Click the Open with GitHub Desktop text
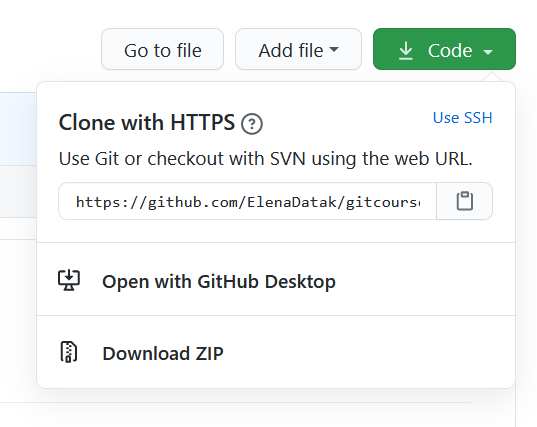This screenshot has height=427, width=537. [219, 281]
